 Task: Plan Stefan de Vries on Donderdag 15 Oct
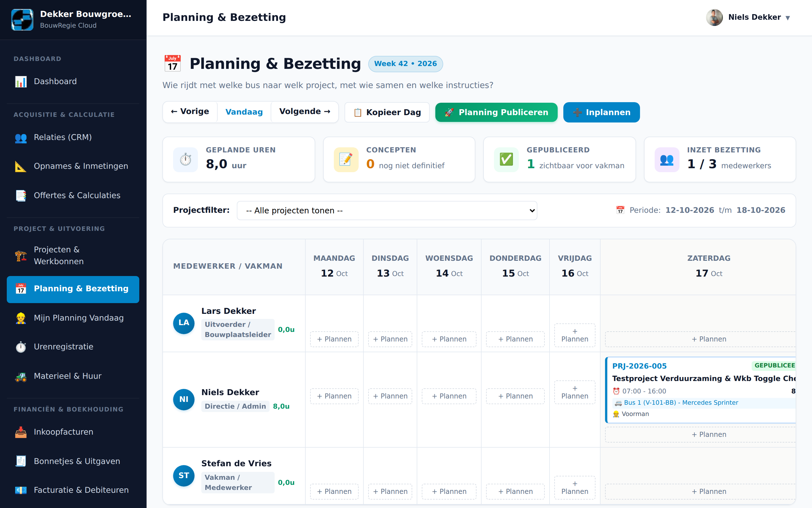tap(515, 492)
